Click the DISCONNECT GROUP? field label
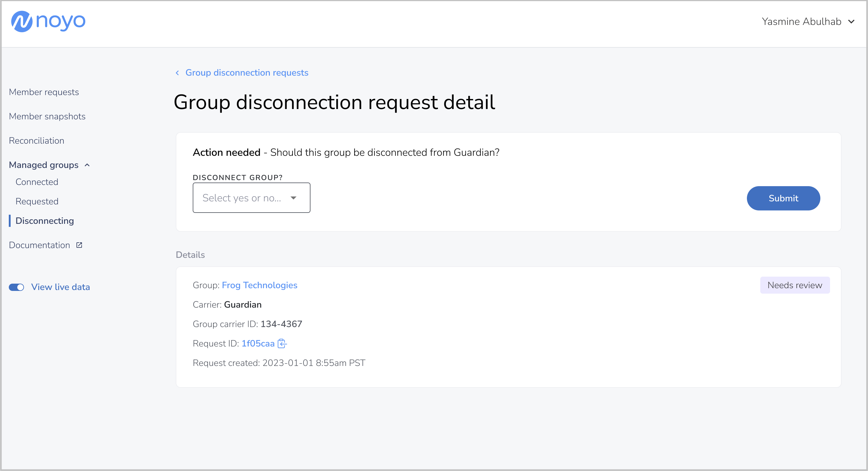Image resolution: width=868 pixels, height=471 pixels. point(238,177)
